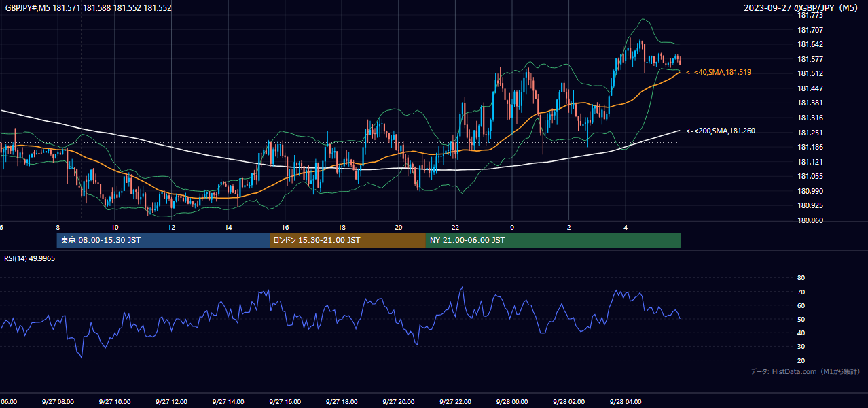Click hour label 16 under the price chart

[x=285, y=228]
